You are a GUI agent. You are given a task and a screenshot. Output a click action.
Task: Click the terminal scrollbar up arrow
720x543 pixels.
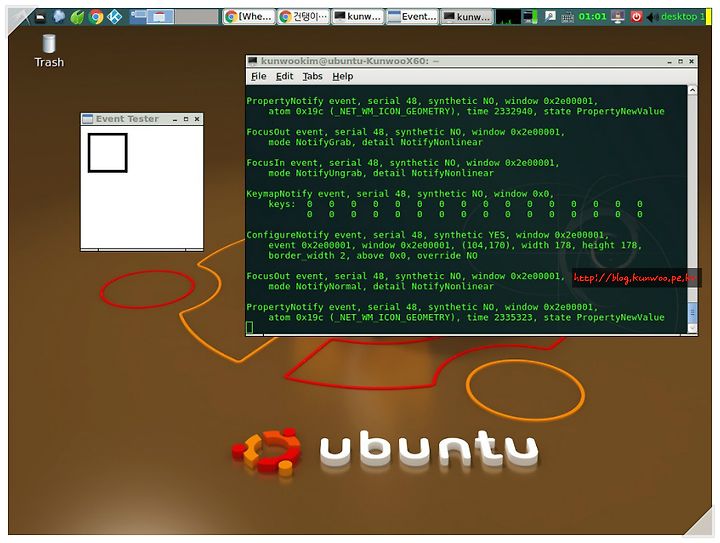692,90
